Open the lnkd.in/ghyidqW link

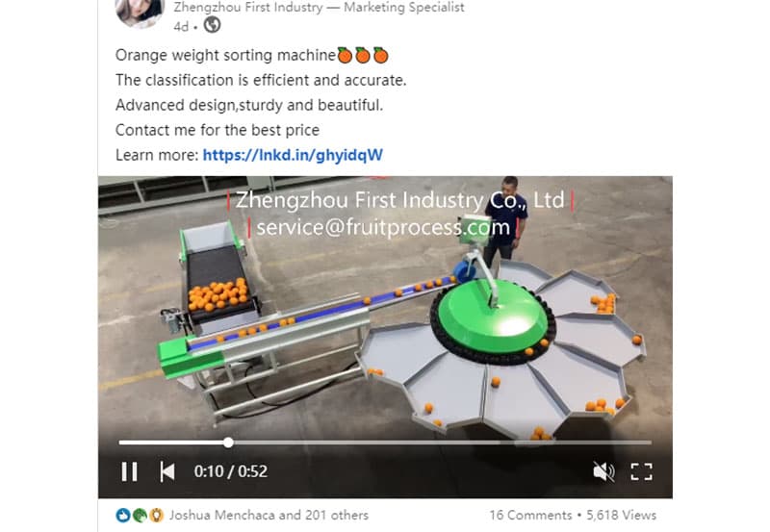(293, 155)
